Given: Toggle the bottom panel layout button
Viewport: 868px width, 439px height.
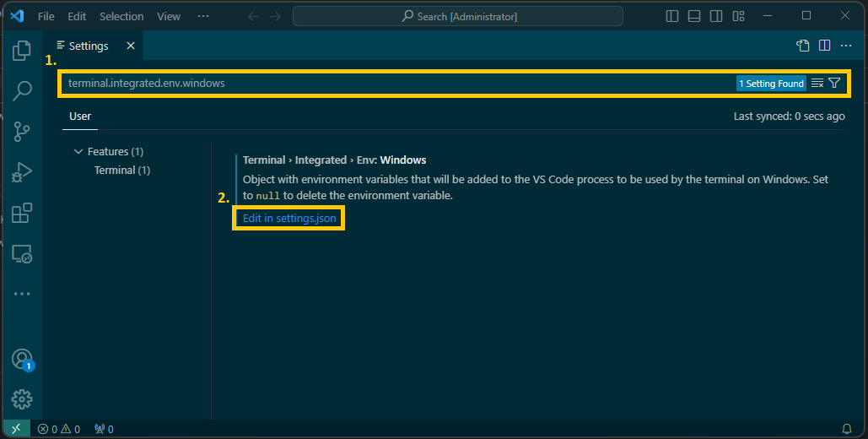Looking at the screenshot, I should pyautogui.click(x=694, y=16).
